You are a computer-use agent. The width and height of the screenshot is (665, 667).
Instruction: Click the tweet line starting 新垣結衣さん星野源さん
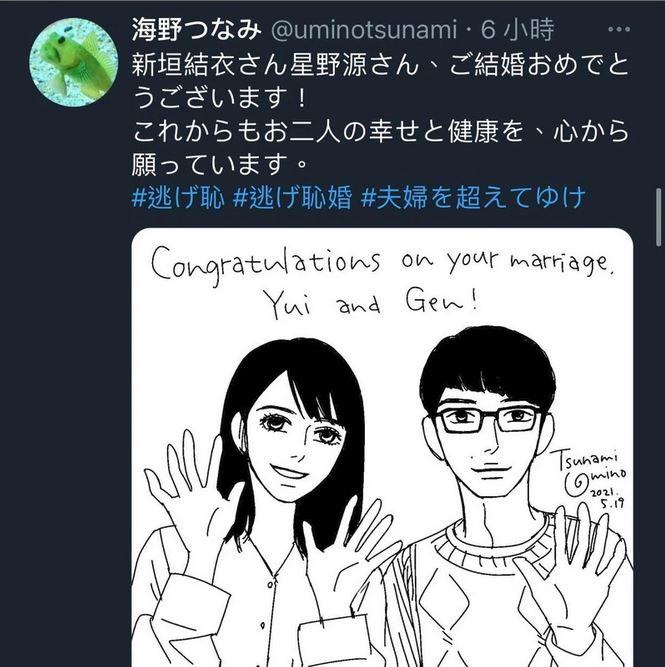click(x=380, y=65)
